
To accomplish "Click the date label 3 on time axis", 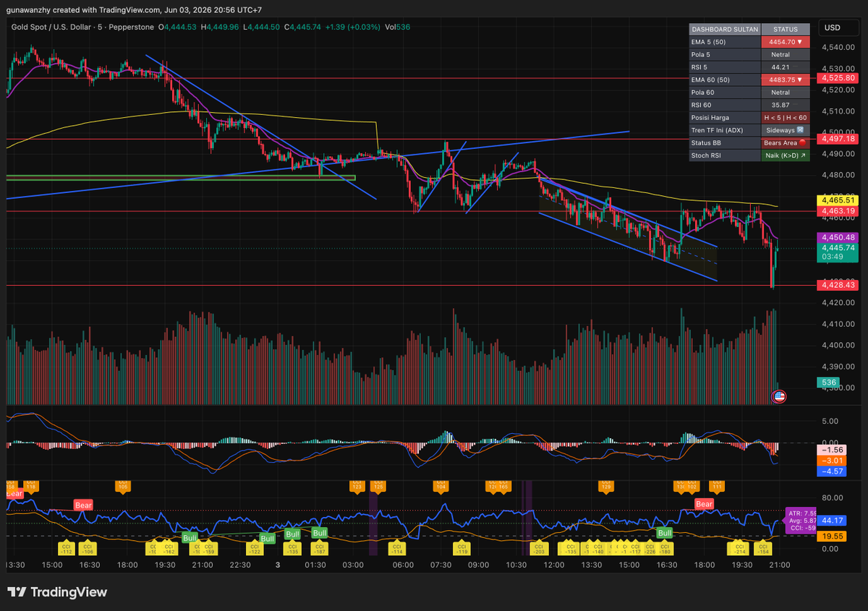I will 278,565.
